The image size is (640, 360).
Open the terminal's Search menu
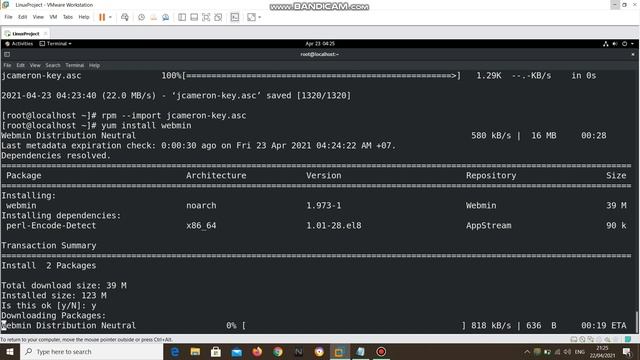(x=53, y=65)
